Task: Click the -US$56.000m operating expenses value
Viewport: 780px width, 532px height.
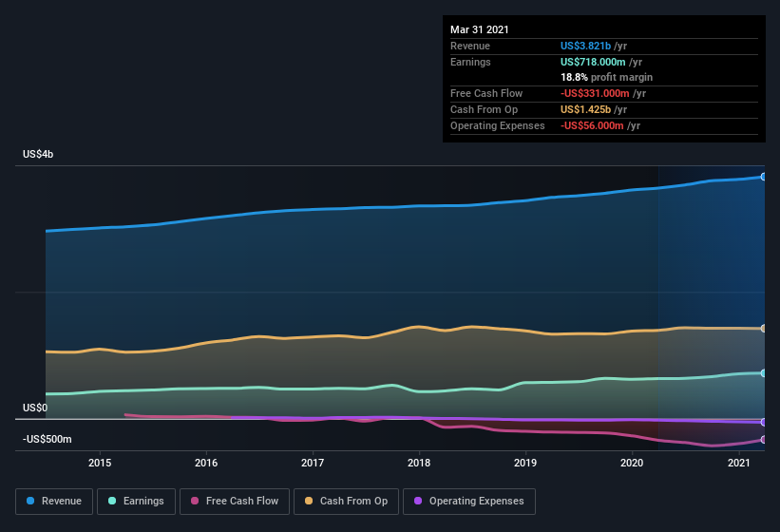Action: point(592,125)
